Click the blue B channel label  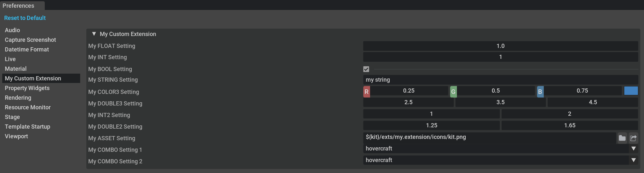coord(540,92)
